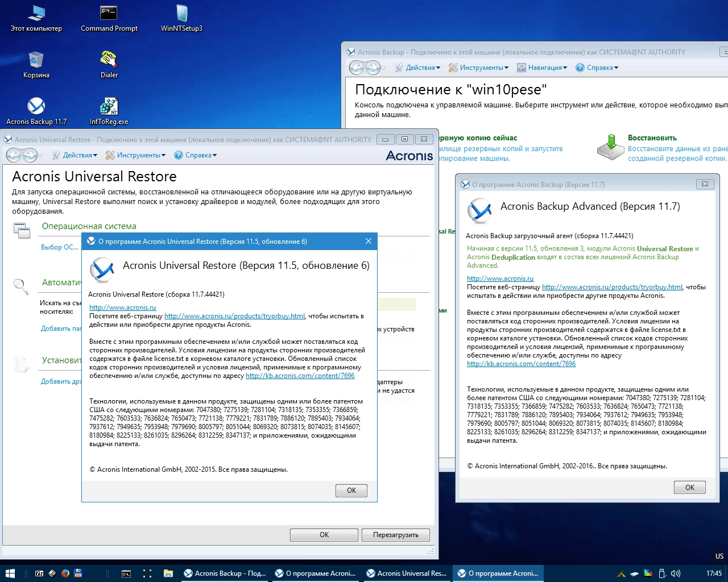
Task: Open Справка menu in the Universal Restore window
Action: (195, 155)
